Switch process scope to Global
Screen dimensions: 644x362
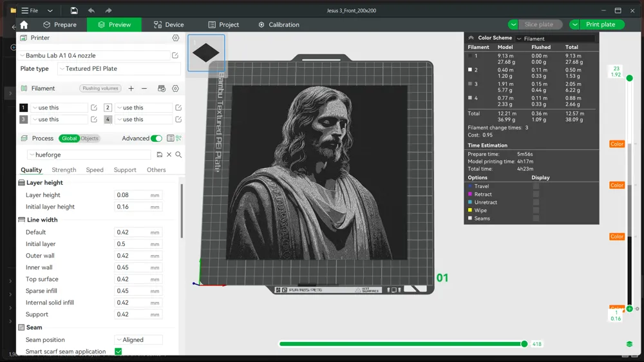(69, 138)
